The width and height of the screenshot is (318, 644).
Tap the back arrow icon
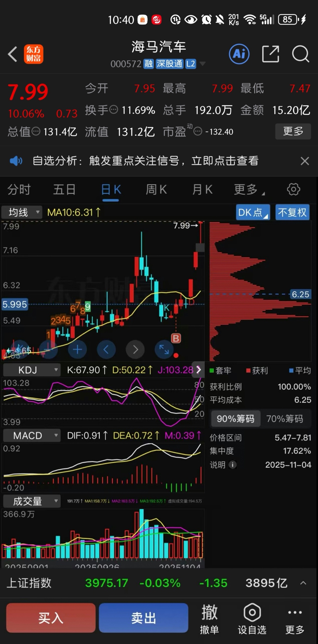pyautogui.click(x=13, y=54)
